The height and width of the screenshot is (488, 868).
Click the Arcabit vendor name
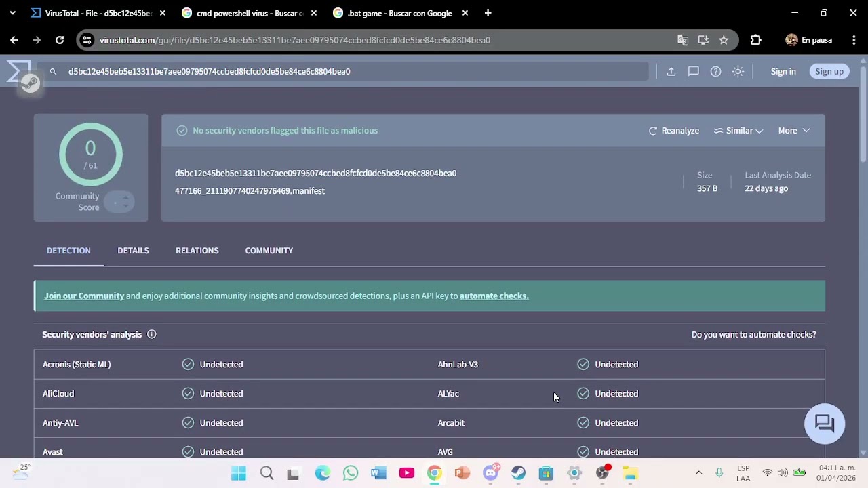[x=451, y=423]
